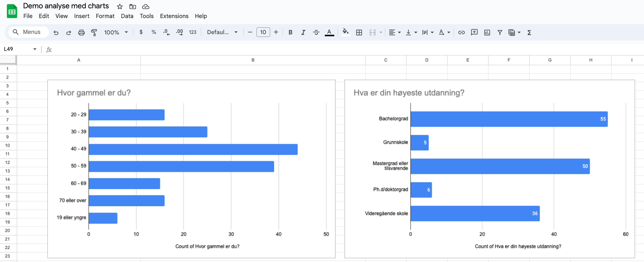Open the fill color bucket
The image size is (644, 262).
345,32
